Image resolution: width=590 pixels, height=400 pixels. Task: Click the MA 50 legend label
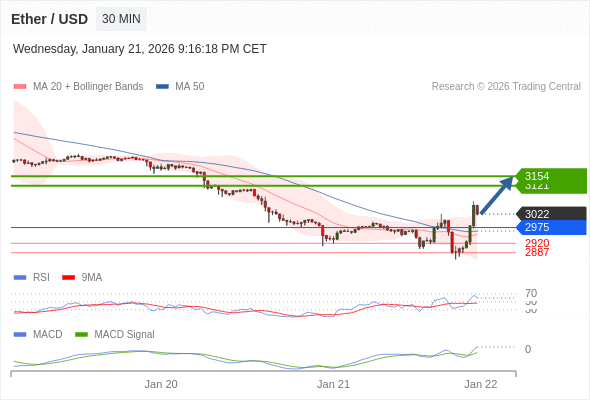(190, 87)
